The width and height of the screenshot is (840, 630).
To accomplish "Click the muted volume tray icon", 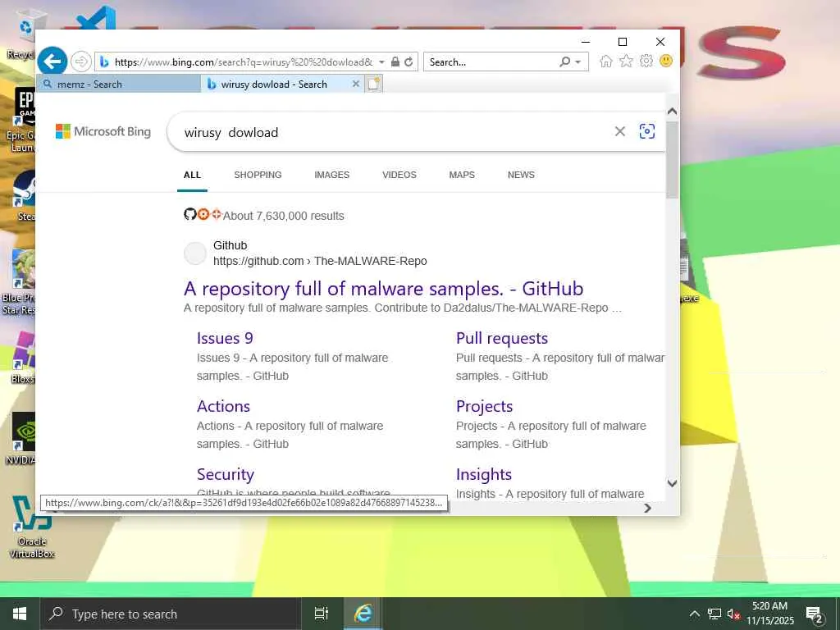I will (733, 614).
